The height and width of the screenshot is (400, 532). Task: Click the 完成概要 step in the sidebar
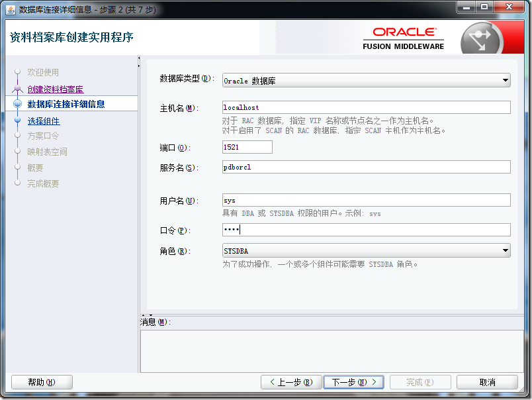pos(43,183)
